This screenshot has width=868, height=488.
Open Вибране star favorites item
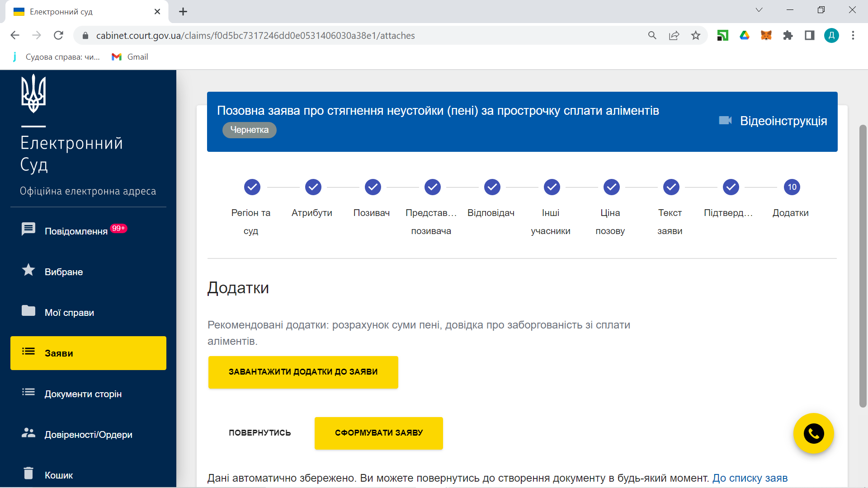63,272
